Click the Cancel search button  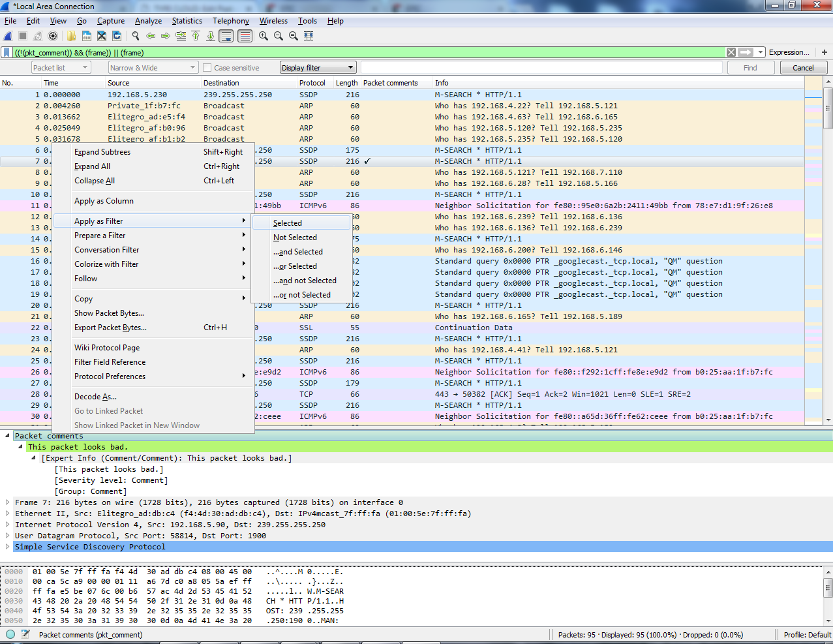click(802, 68)
